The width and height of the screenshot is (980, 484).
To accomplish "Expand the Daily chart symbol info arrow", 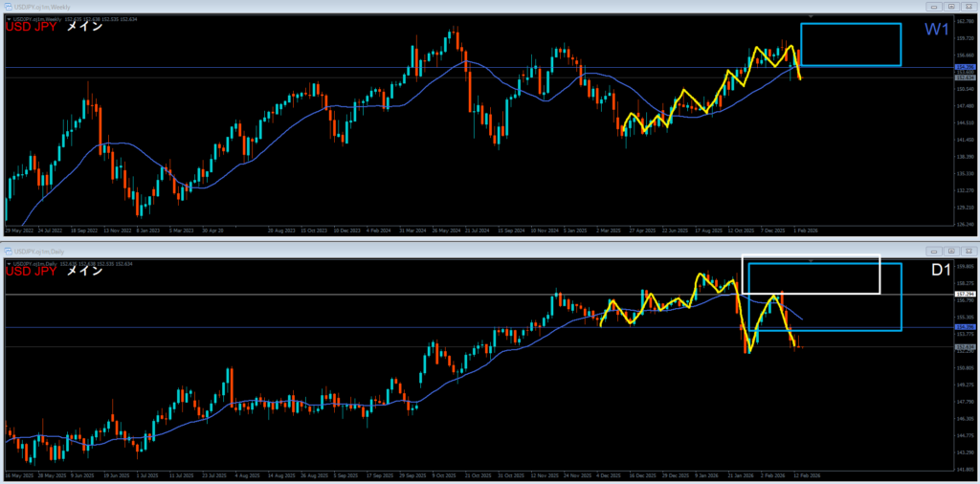I will (x=8, y=261).
